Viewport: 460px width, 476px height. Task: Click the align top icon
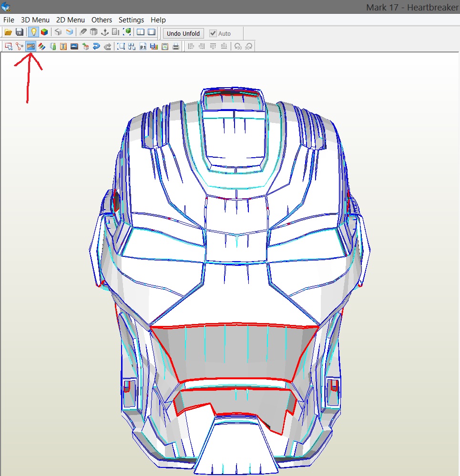pyautogui.click(x=213, y=46)
